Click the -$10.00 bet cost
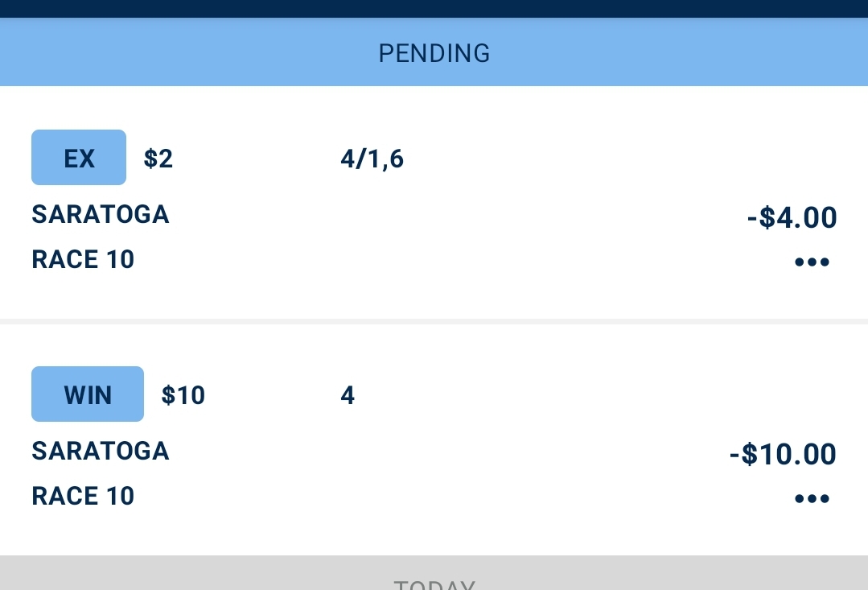 pyautogui.click(x=783, y=454)
